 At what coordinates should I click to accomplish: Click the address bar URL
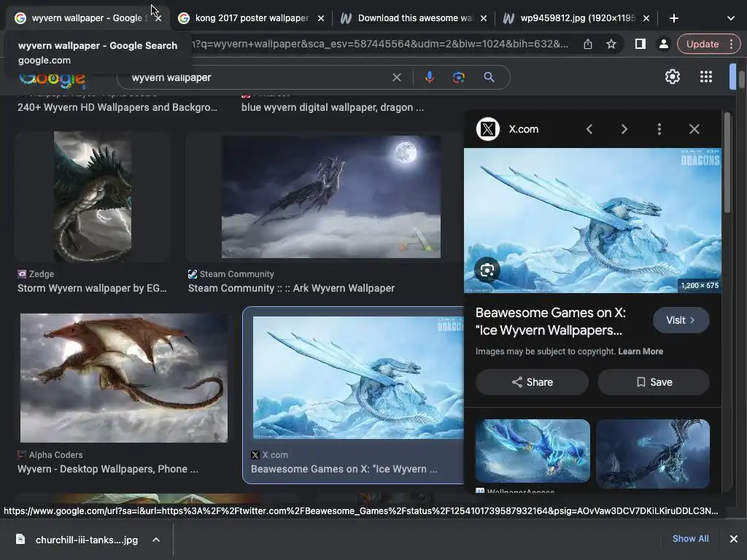click(x=379, y=44)
